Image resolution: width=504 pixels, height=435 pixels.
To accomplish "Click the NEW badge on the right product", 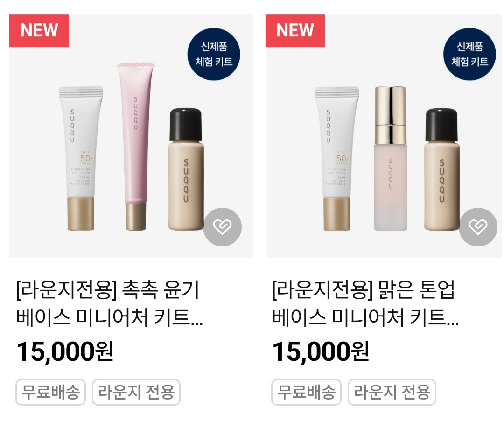I will [295, 31].
